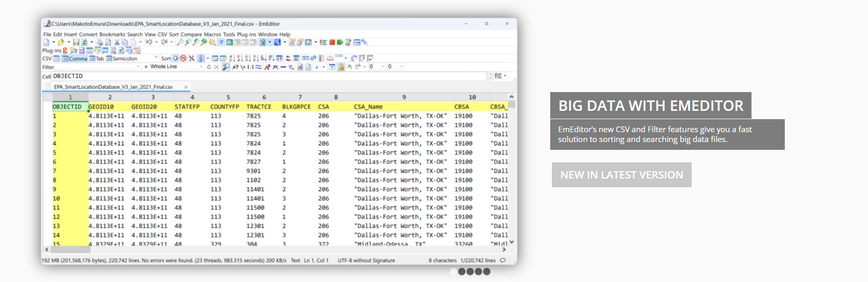
Task: Open the Bookmarks menu
Action: point(112,34)
